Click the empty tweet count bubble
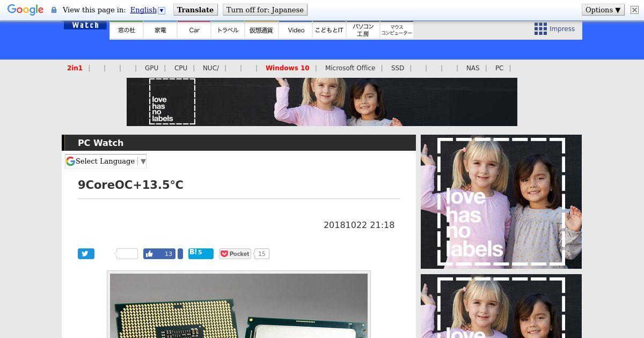The width and height of the screenshot is (644, 338). (x=127, y=254)
